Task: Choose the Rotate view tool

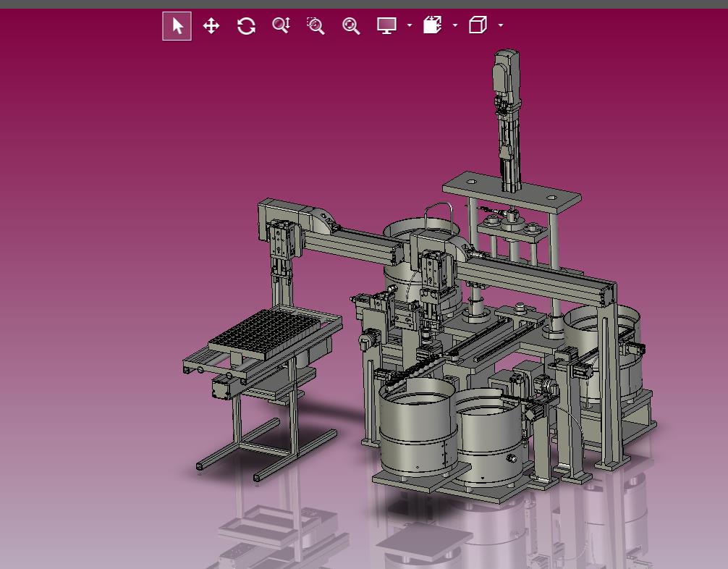Action: coord(246,27)
